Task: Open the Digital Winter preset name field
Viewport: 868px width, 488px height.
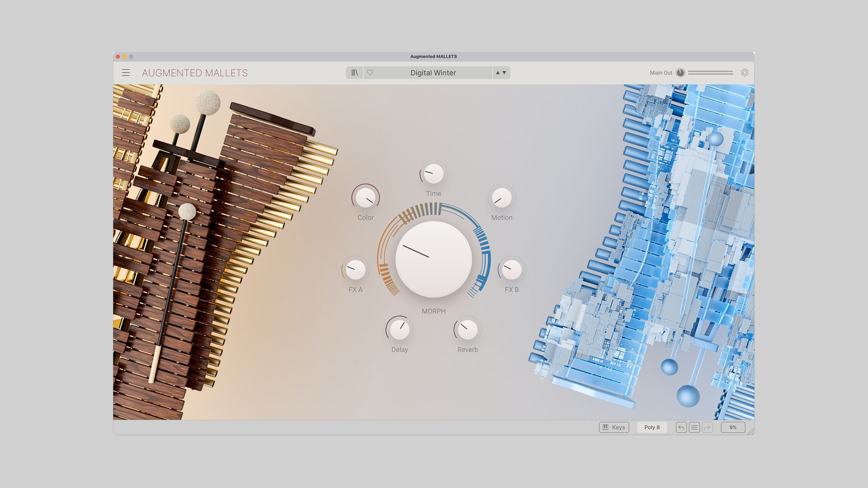Action: (x=433, y=73)
